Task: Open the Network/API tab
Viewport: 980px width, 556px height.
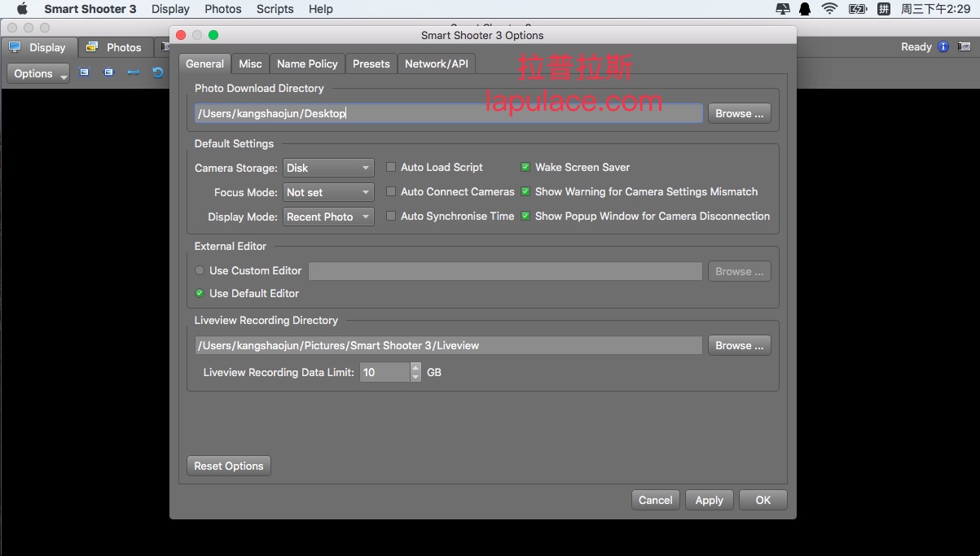Action: pyautogui.click(x=437, y=63)
